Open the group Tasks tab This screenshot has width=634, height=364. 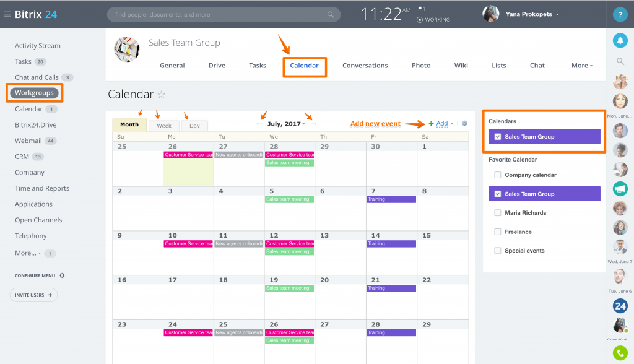tap(258, 66)
